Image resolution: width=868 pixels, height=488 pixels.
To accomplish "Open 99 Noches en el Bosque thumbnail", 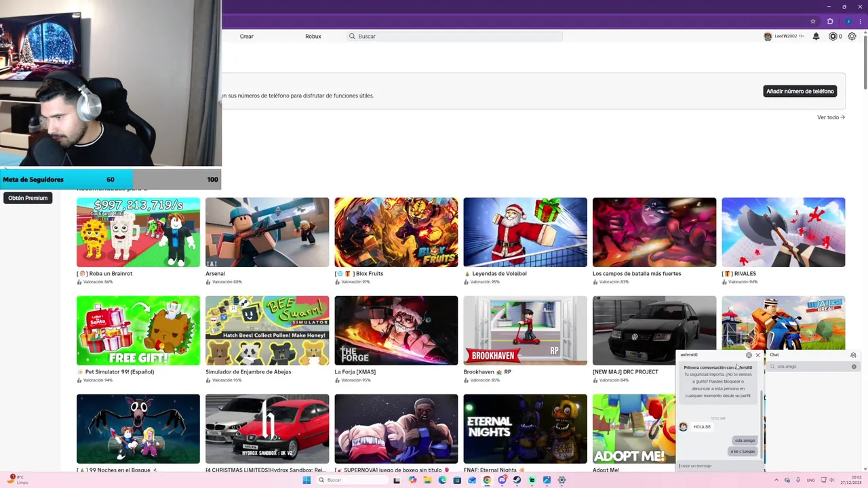I will [x=138, y=429].
